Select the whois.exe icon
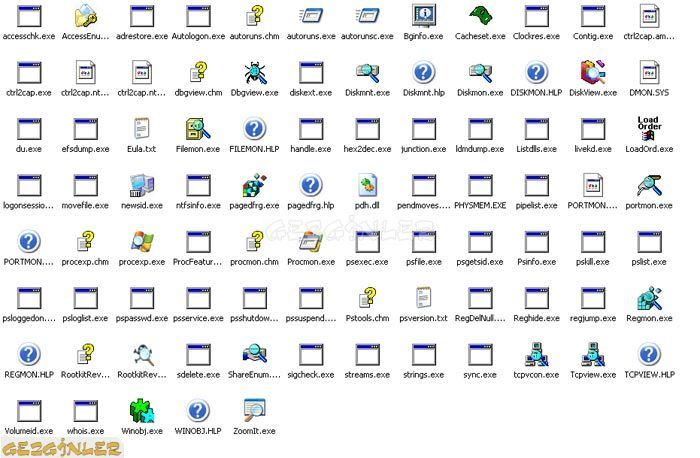 (x=85, y=411)
